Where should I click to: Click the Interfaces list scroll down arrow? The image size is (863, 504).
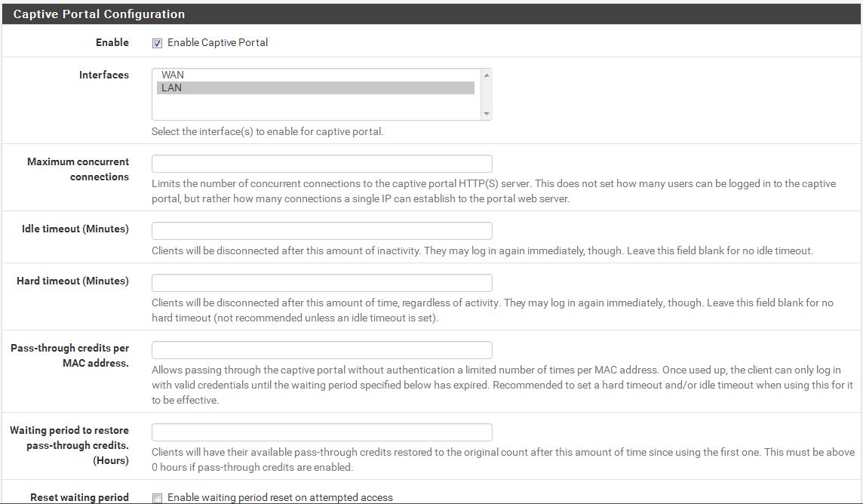coord(487,114)
